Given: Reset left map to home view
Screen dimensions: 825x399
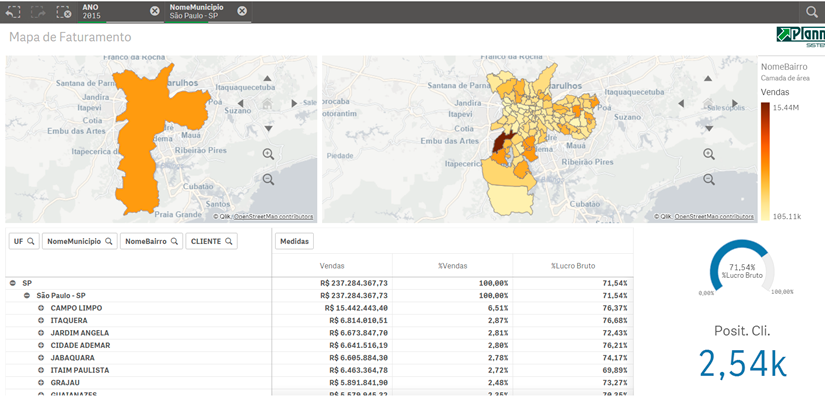Looking at the screenshot, I should [267, 103].
